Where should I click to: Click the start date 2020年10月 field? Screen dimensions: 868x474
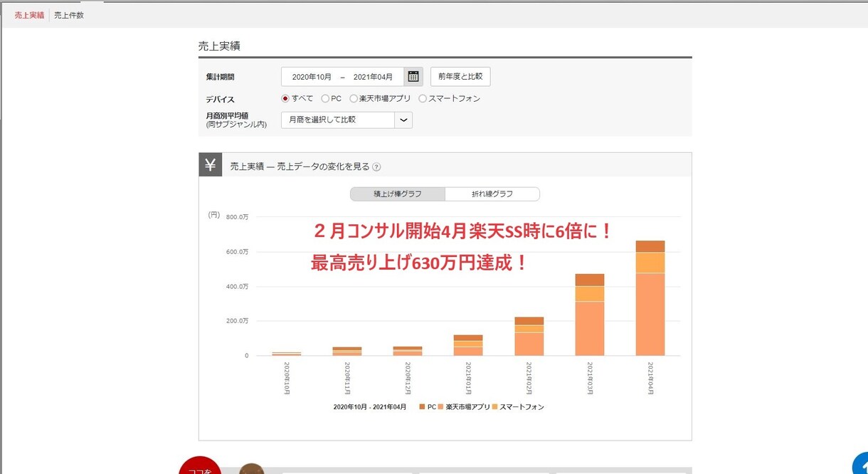click(312, 77)
